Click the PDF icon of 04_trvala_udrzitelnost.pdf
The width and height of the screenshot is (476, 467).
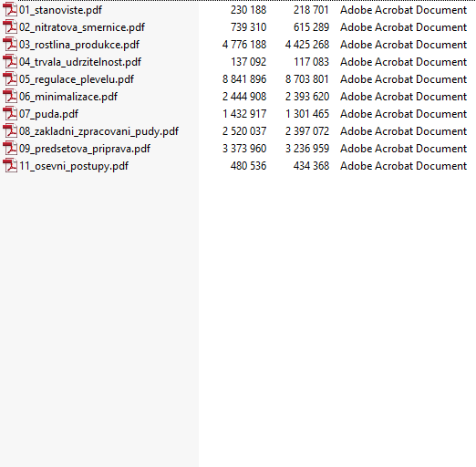[10, 61]
